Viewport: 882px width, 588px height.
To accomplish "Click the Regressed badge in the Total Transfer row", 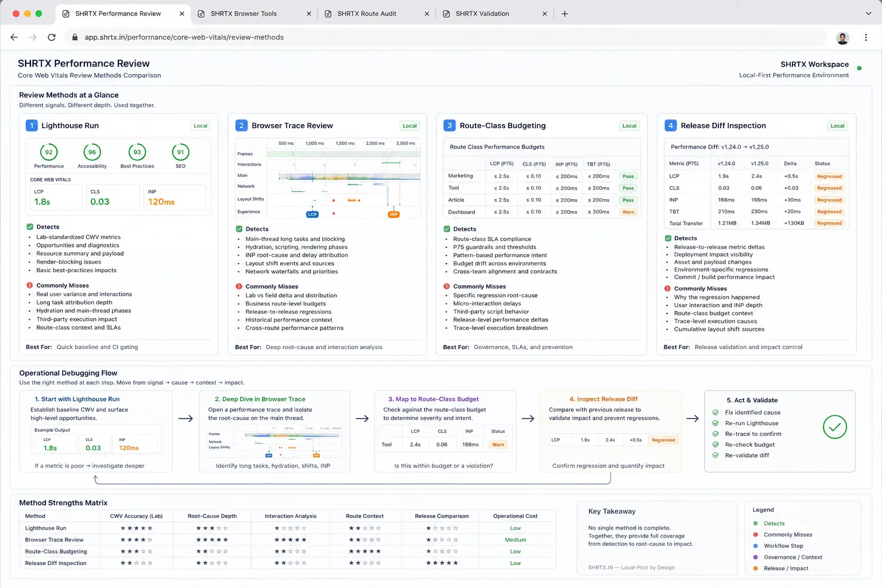I will pyautogui.click(x=829, y=223).
